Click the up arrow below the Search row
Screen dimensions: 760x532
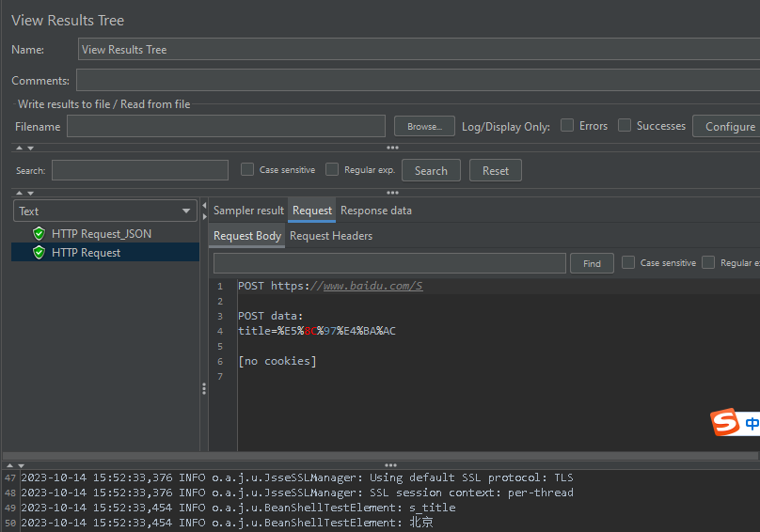[20, 193]
